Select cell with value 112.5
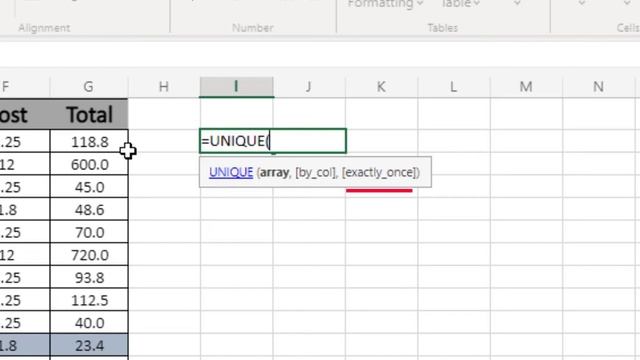 pyautogui.click(x=89, y=300)
